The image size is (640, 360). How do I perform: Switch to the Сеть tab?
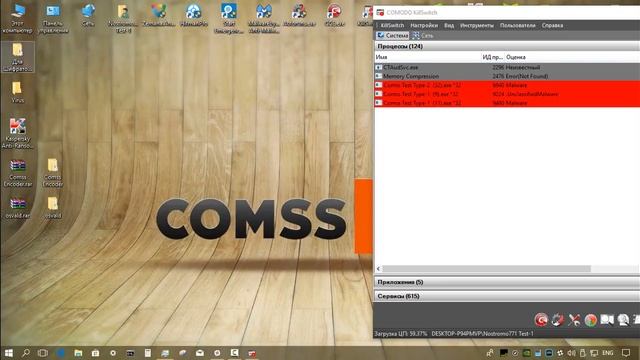pos(423,36)
